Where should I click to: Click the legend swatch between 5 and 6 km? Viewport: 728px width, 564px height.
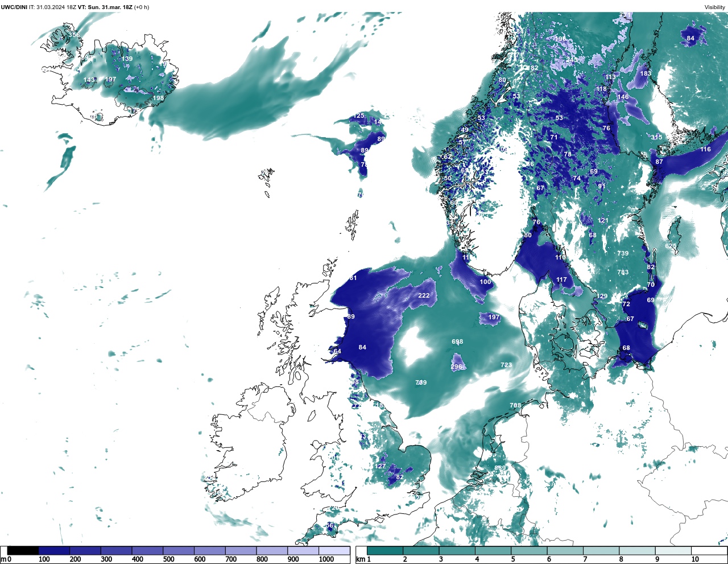coord(530,550)
